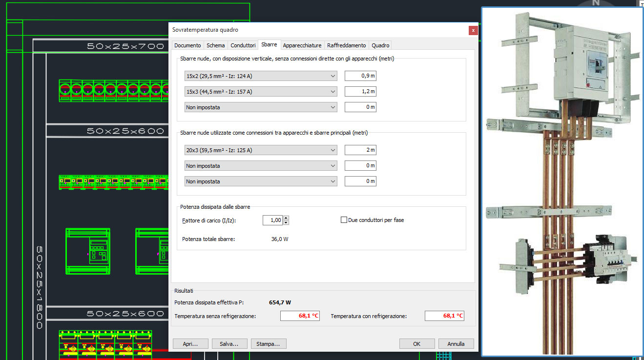Switch to the Documento tab

(x=187, y=45)
